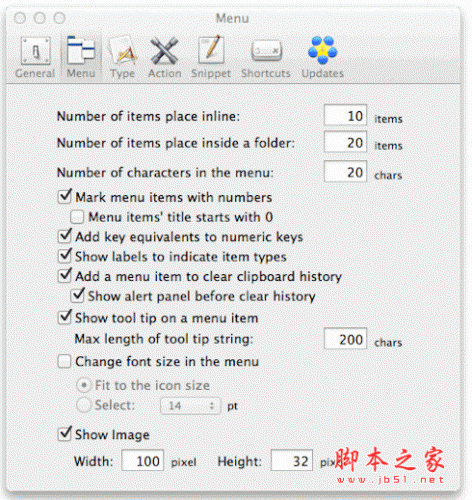Toggle Show alert panel before clear history
Viewport: 472px width, 500px height.
(77, 296)
